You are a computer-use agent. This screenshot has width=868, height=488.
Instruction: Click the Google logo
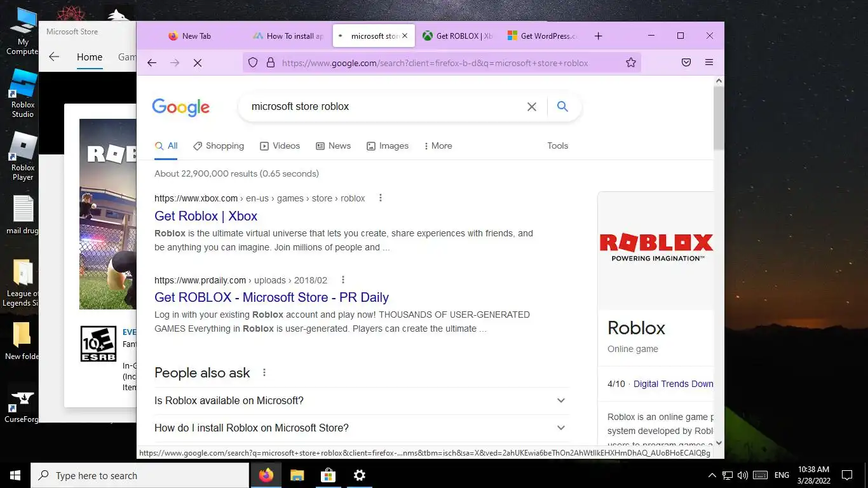(181, 107)
